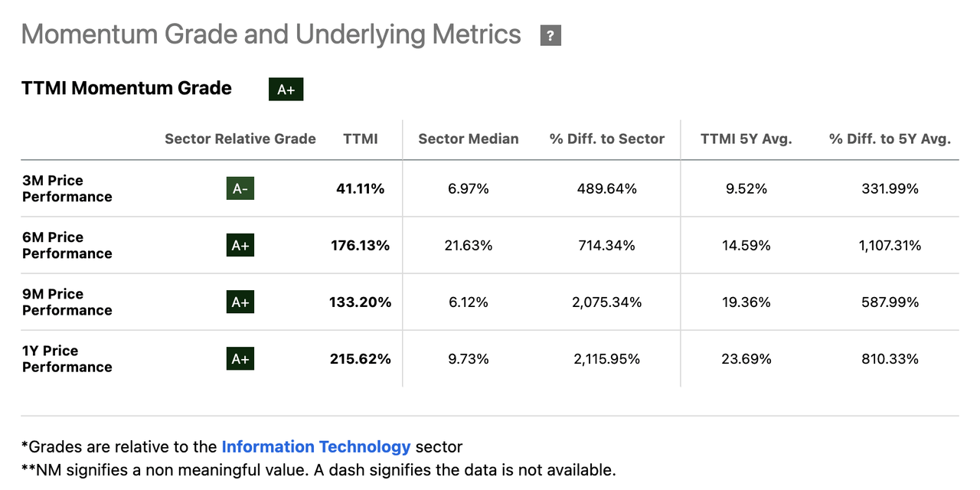The width and height of the screenshot is (980, 490).
Task: Click the A+ grade badge for 6M Price Performance
Action: click(x=240, y=245)
